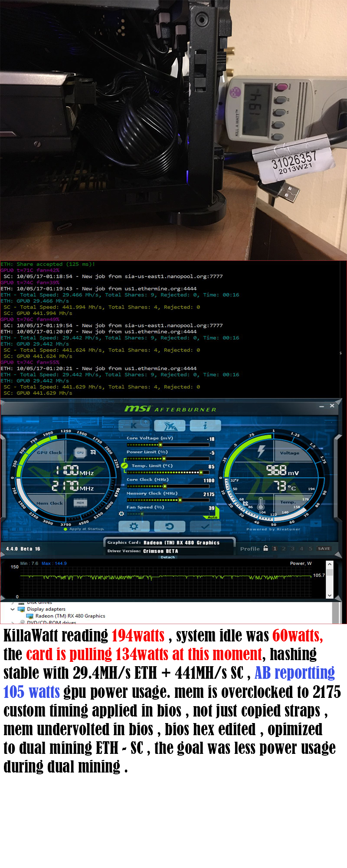Toggle Apply at Startup
The image size is (347, 868).
(84, 529)
